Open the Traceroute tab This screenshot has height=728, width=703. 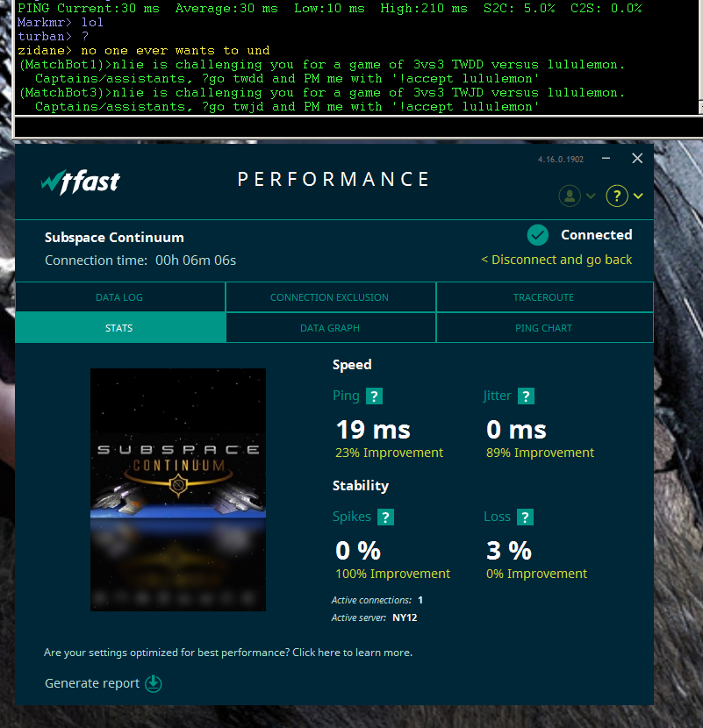tap(543, 297)
